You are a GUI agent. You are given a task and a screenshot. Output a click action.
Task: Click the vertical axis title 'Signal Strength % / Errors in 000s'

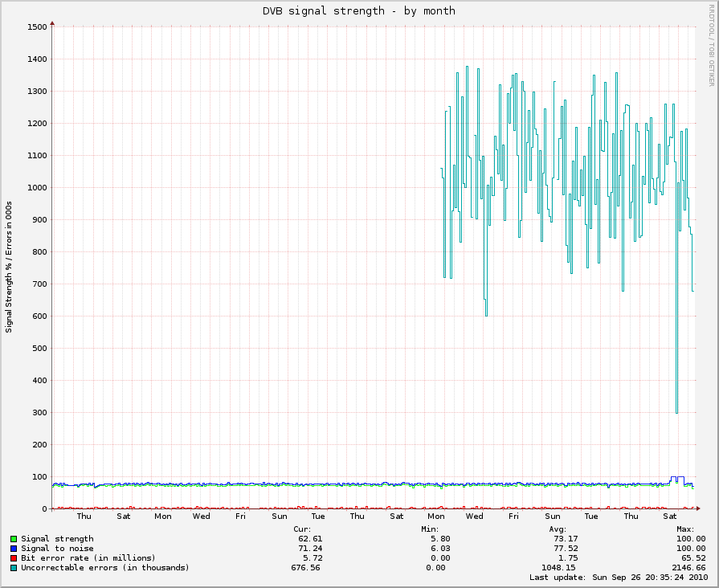[x=9, y=267]
